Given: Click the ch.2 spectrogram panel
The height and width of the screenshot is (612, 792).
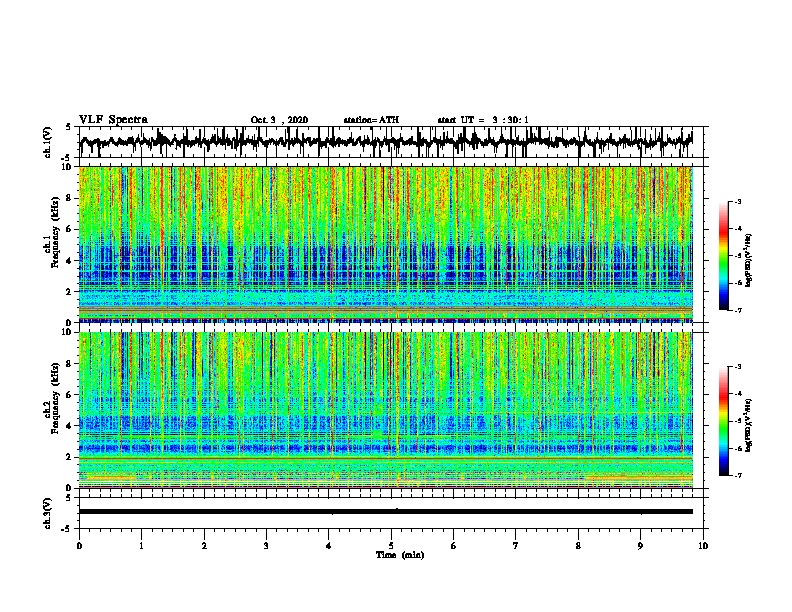Looking at the screenshot, I should (386, 410).
